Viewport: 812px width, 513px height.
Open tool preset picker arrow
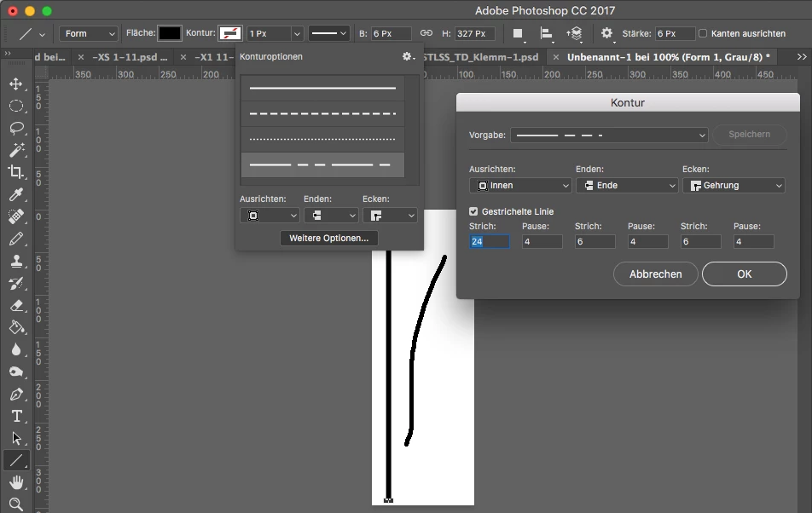[x=42, y=34]
